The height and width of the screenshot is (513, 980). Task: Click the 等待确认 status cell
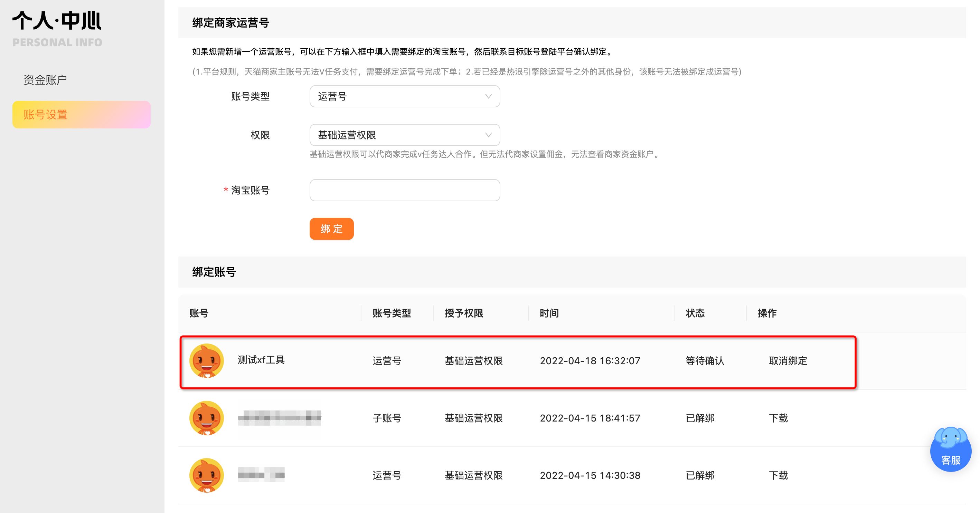coord(705,361)
